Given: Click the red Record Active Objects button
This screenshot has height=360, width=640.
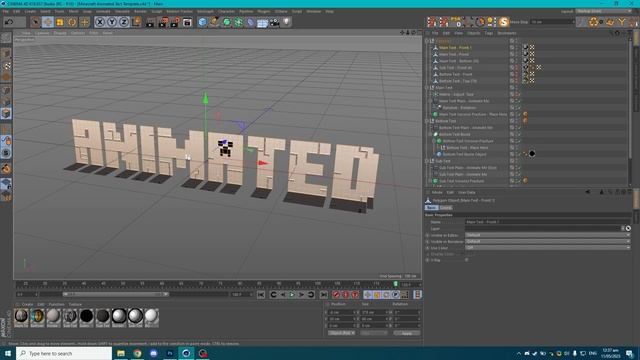Looking at the screenshot, I should click(336, 295).
